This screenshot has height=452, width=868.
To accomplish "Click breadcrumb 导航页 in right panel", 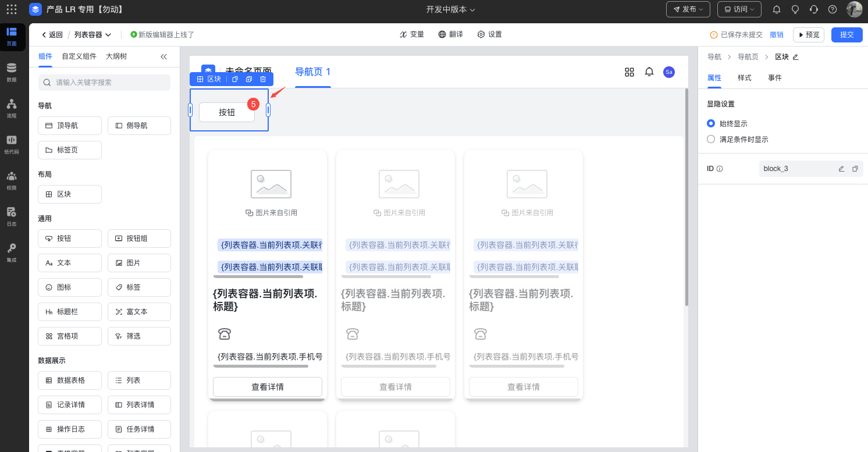I will [x=748, y=57].
